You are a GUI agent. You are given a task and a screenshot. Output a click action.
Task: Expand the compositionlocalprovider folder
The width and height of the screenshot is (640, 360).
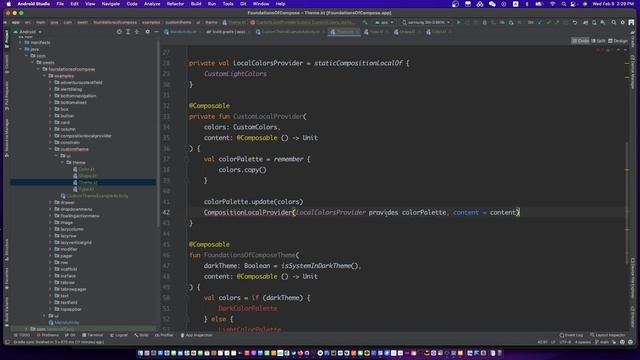coord(51,136)
